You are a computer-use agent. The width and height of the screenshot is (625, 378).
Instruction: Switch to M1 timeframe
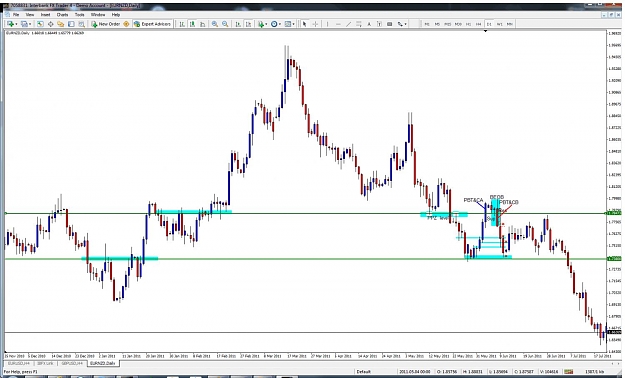(427, 24)
